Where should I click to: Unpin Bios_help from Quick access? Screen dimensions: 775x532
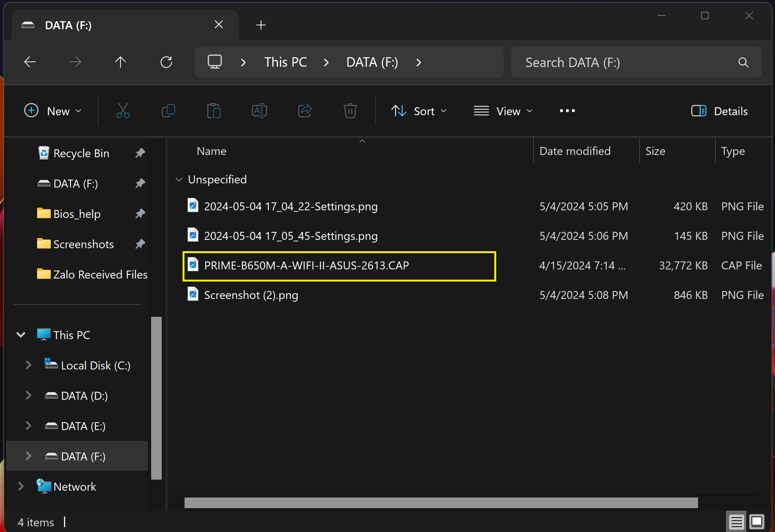[140, 214]
